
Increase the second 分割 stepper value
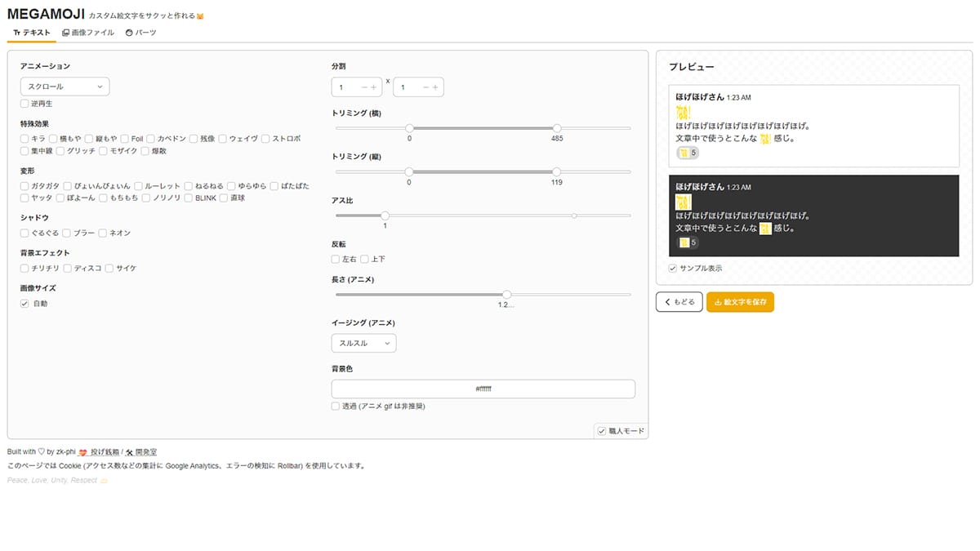(436, 87)
